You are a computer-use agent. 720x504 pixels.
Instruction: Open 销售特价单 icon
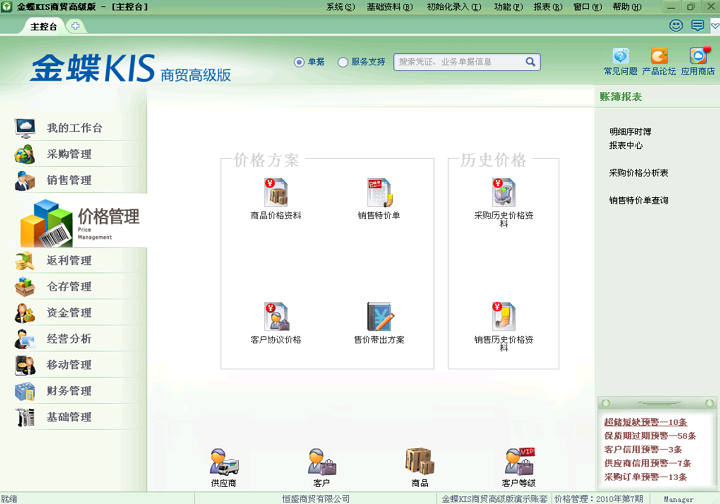click(379, 192)
